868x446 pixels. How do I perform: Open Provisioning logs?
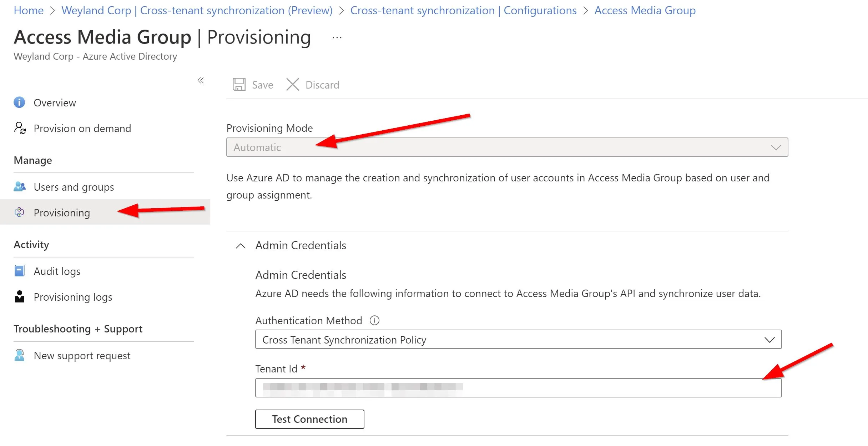point(73,297)
